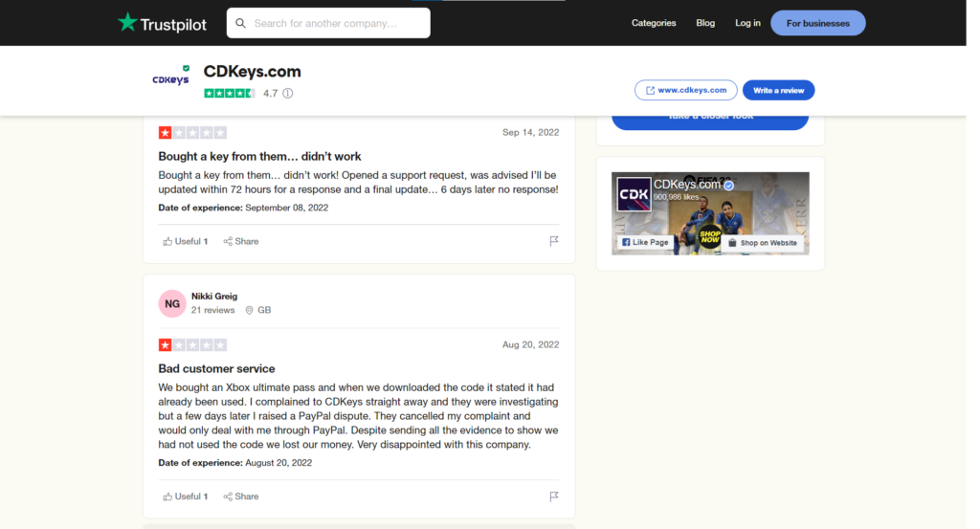This screenshot has height=529, width=980.
Task: Click the CDKeys.com Facebook banner image
Action: pyautogui.click(x=710, y=213)
